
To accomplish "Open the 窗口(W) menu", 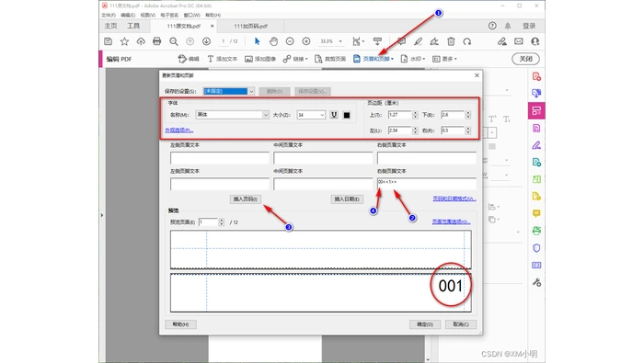I will click(191, 16).
